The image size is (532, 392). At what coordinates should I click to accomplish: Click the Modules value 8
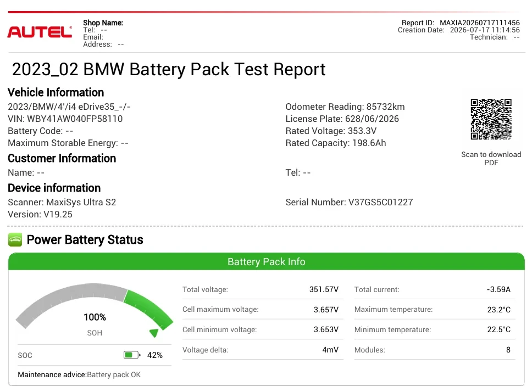(x=508, y=350)
